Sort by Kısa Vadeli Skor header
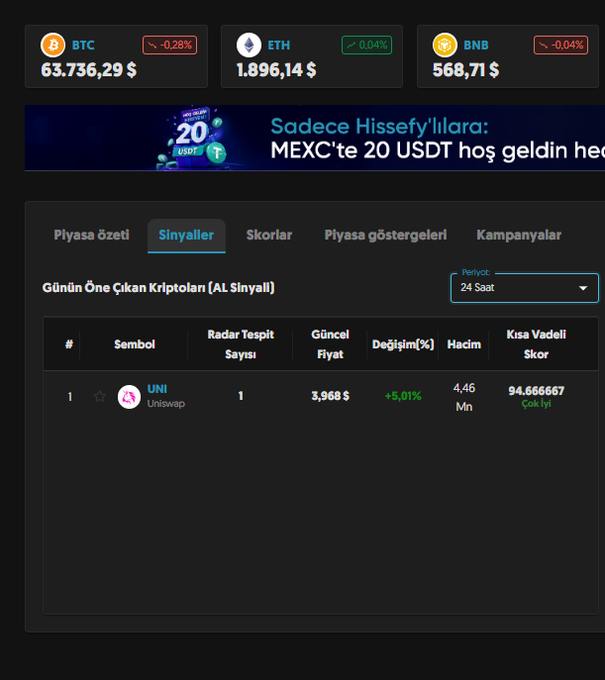This screenshot has height=680, width=605. (x=536, y=344)
